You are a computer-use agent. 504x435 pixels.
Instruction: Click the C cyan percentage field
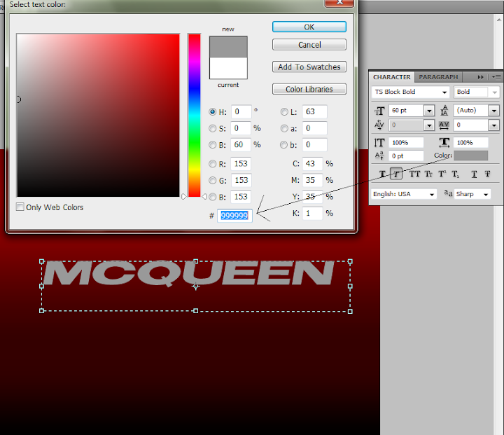[x=312, y=164]
